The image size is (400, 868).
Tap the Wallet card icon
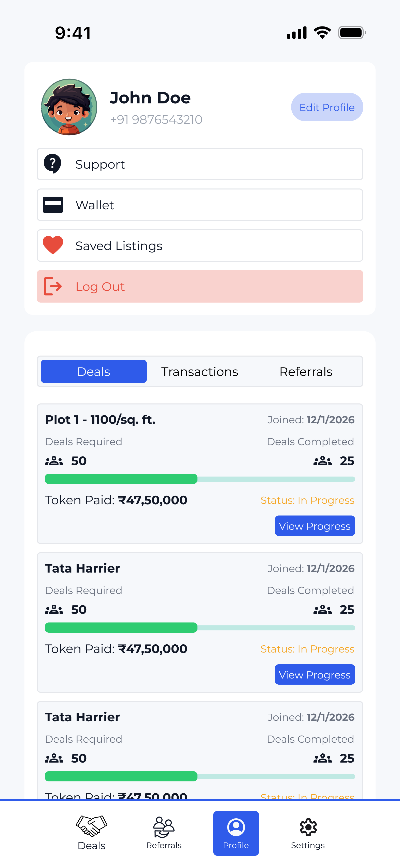[52, 205]
